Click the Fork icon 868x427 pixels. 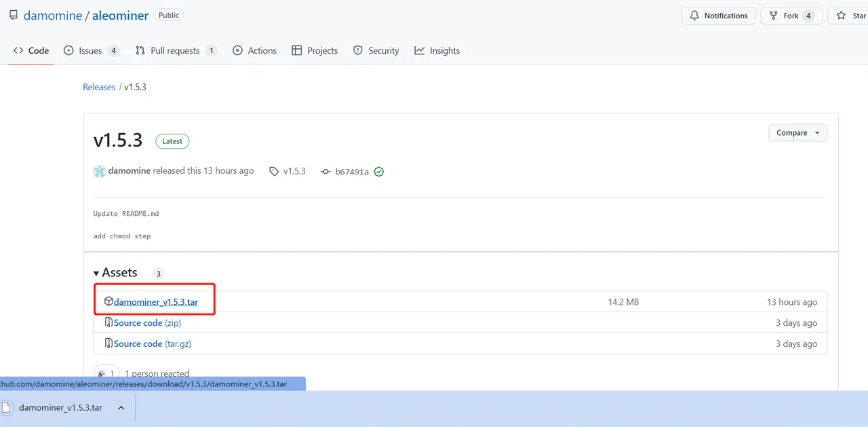[774, 16]
